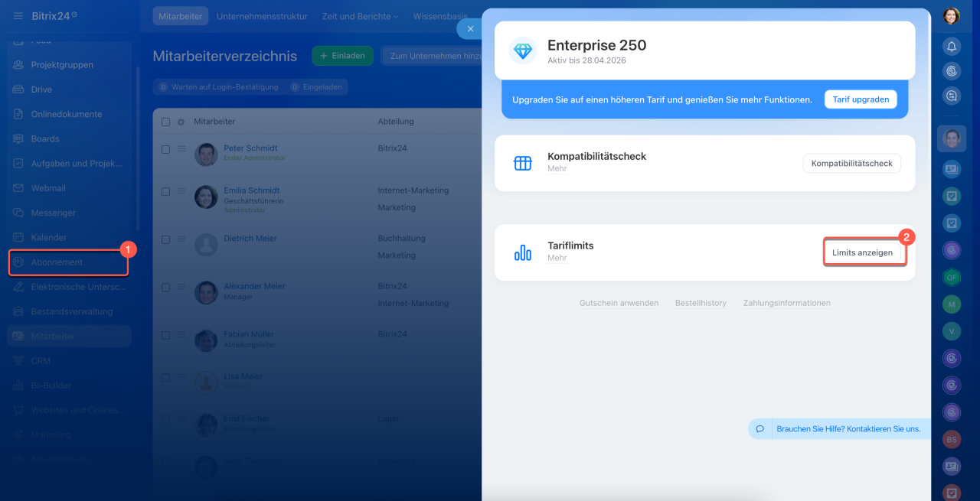This screenshot has width=980, height=501.
Task: Click the Kompatibilitätscheck button
Action: 852,163
